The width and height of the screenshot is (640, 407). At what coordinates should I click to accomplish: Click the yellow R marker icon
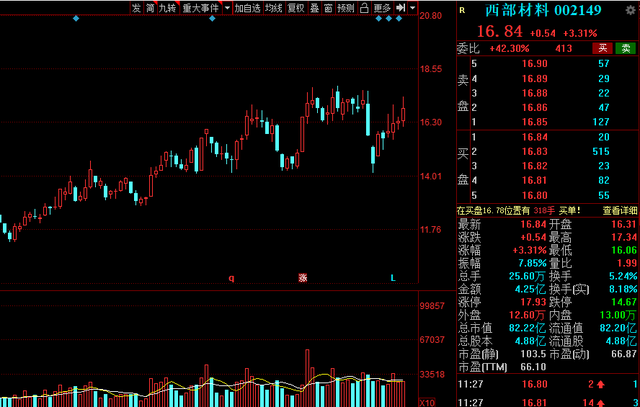(462, 10)
